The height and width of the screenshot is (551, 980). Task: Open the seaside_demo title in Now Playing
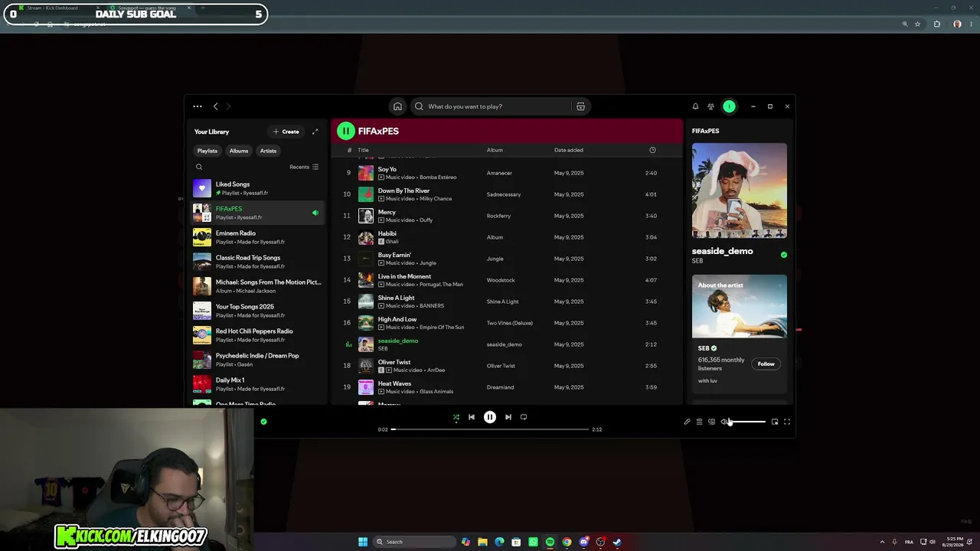tap(723, 251)
